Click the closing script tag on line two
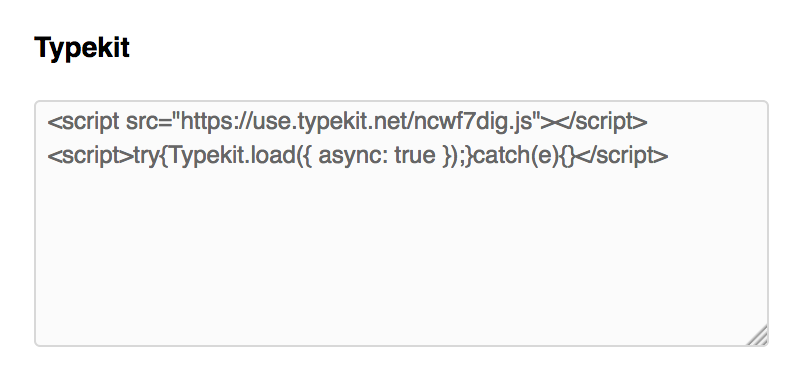 tap(621, 155)
